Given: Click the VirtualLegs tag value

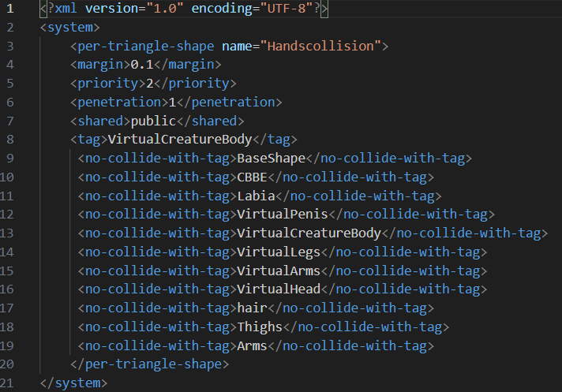Looking at the screenshot, I should 279,252.
